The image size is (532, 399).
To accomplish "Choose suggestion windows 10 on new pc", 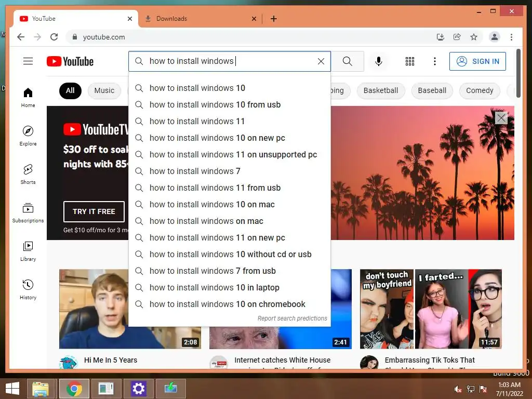I will [x=230, y=138].
